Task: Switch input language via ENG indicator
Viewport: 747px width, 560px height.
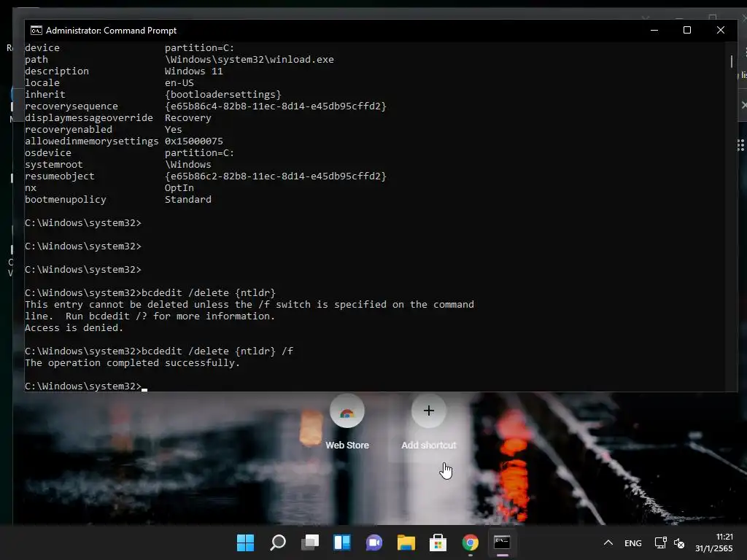Action: point(632,543)
